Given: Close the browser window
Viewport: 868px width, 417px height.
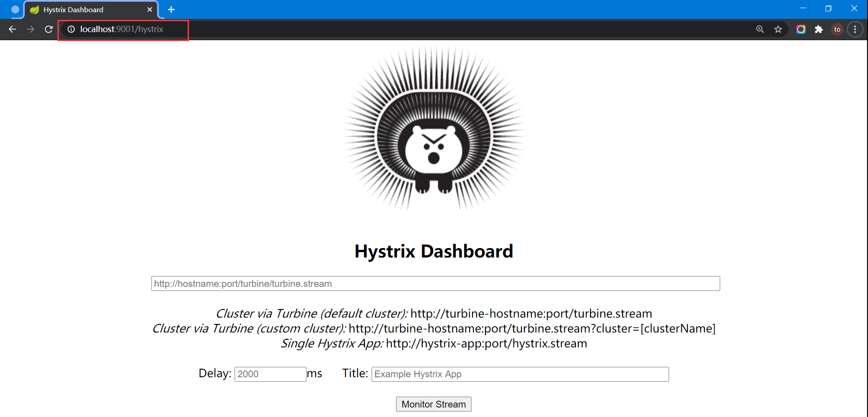Looking at the screenshot, I should point(854,8).
